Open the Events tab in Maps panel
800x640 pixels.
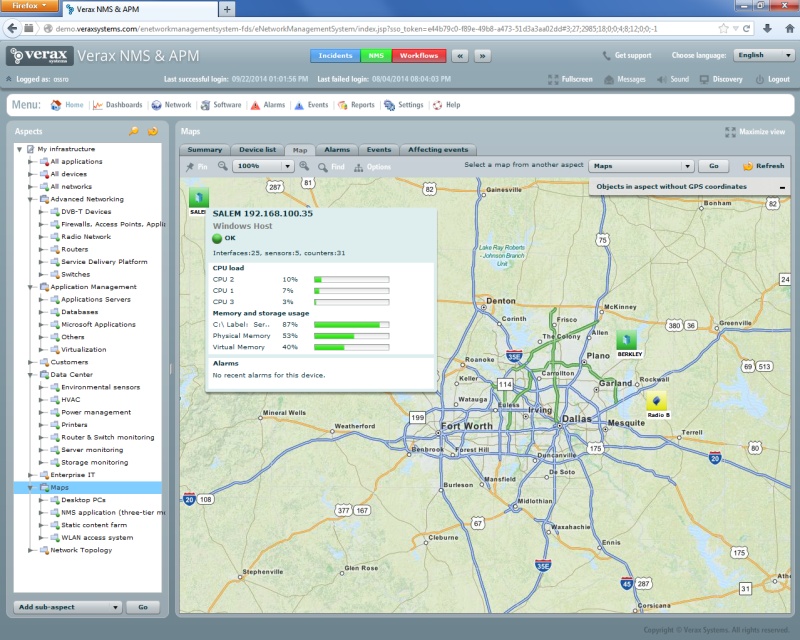[x=379, y=150]
